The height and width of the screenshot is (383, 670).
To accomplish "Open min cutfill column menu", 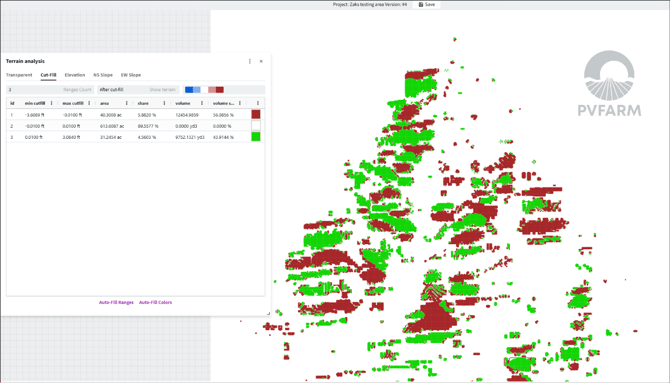I will coord(51,103).
